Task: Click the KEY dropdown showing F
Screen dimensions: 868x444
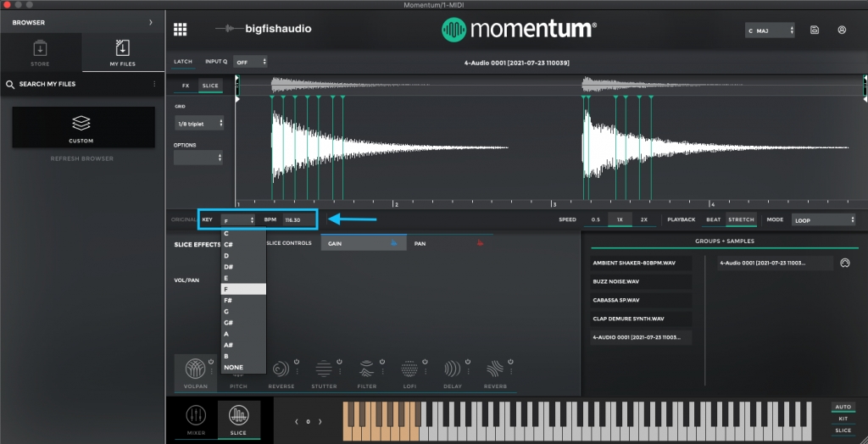Action: [238, 219]
